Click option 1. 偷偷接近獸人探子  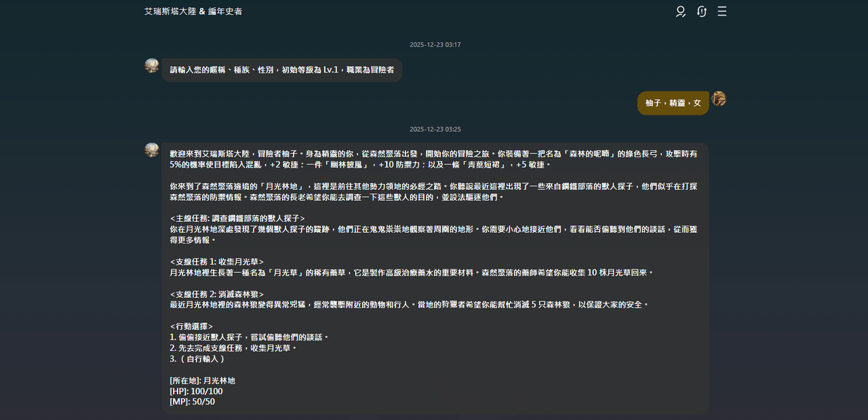tap(249, 337)
